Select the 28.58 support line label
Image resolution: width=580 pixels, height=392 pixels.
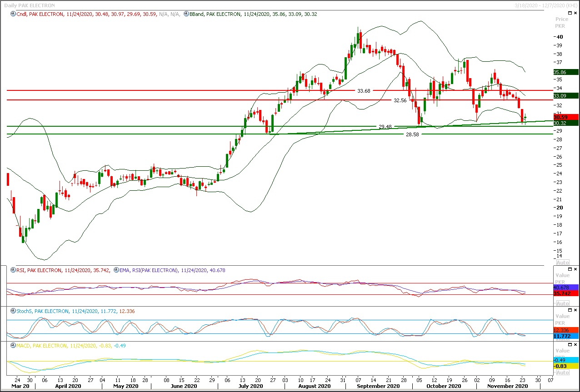click(412, 135)
